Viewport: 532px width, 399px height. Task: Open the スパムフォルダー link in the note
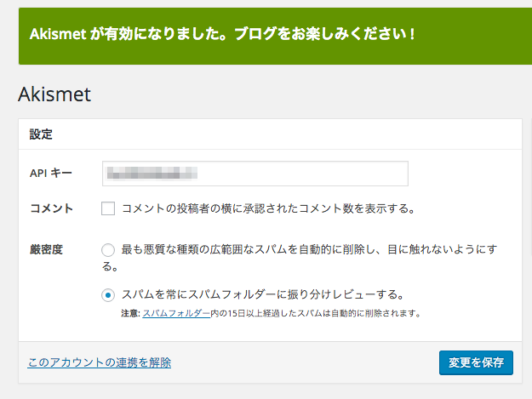coord(176,313)
